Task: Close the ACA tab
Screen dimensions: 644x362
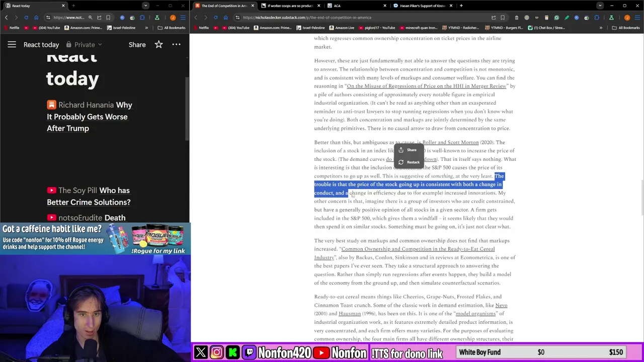Action: click(385, 6)
